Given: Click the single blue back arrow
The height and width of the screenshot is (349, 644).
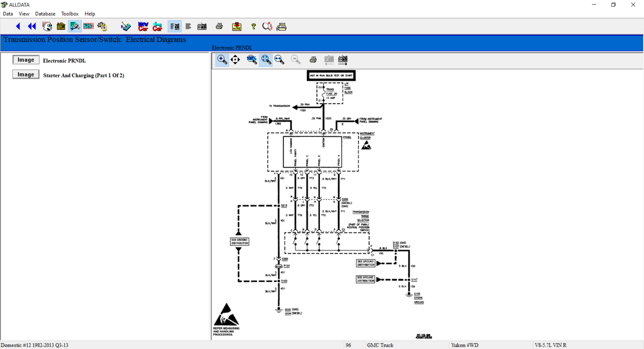Looking at the screenshot, I should [x=18, y=26].
